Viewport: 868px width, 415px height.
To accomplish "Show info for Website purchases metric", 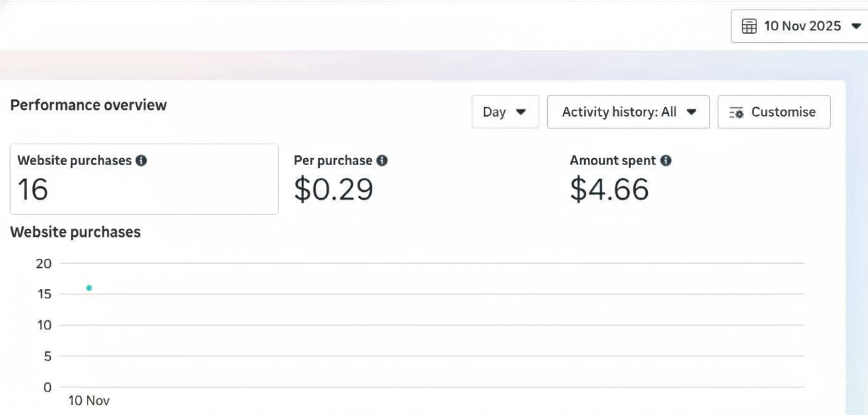I will tap(141, 160).
